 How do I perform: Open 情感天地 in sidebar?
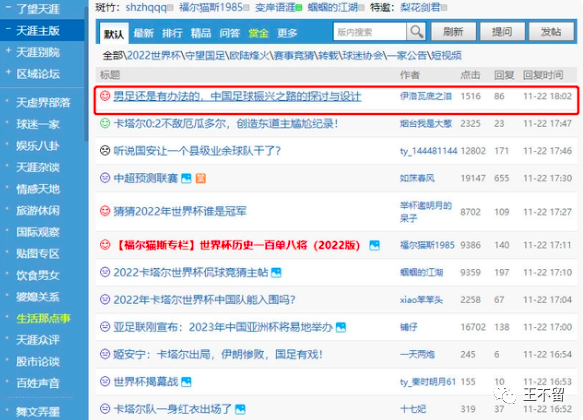pyautogui.click(x=38, y=189)
